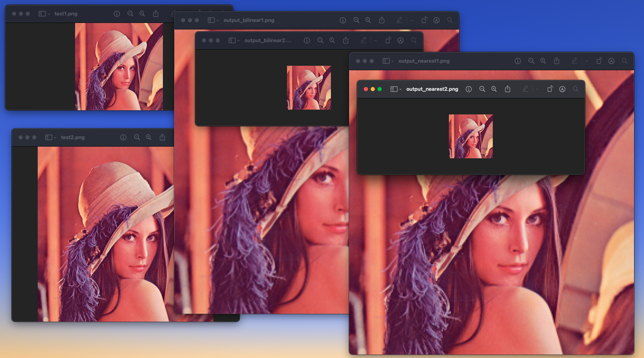Share output_nearest2.png
Screen dimensions: 644x358
click(x=508, y=89)
